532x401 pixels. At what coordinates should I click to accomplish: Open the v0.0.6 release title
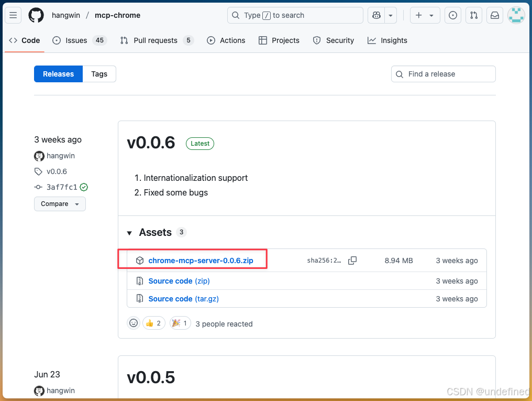coord(151,143)
